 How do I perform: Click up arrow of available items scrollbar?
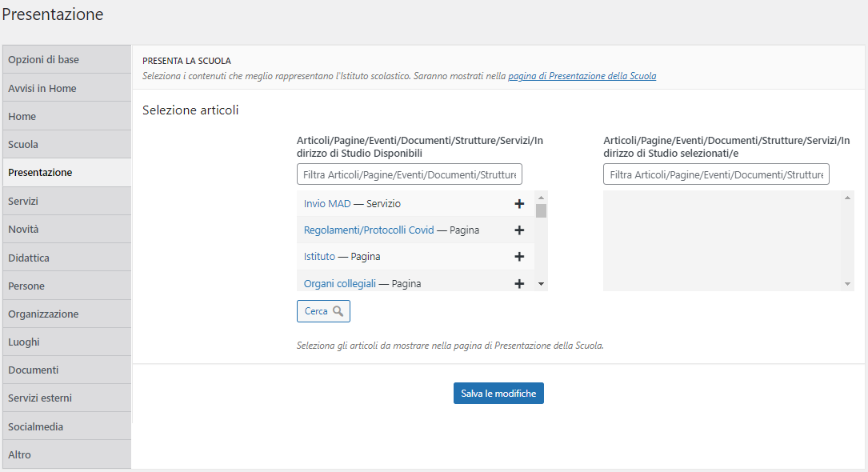click(x=542, y=198)
